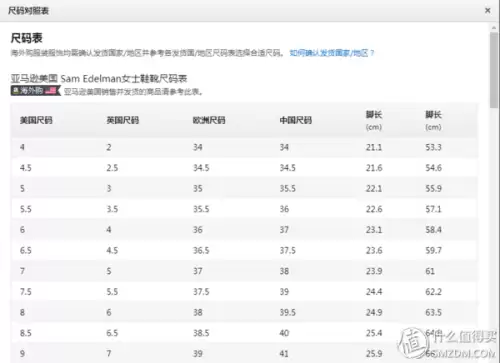Image resolution: width=500 pixels, height=363 pixels.
Task: Click 中国尺码 value 37.5
Action: (x=288, y=250)
